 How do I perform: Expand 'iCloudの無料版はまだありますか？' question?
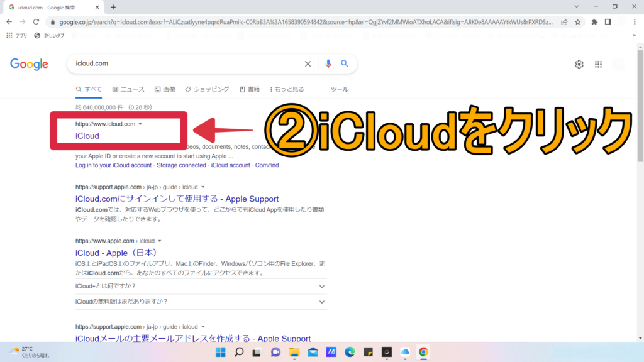point(201,302)
